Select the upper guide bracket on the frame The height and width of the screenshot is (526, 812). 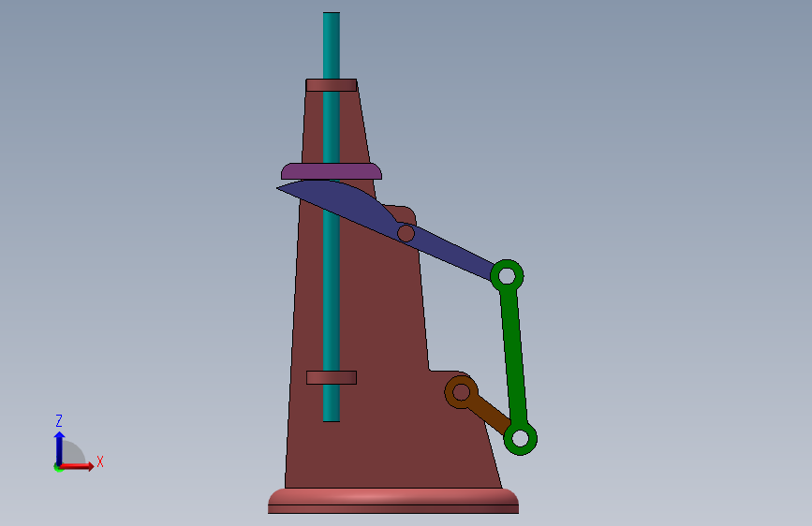point(332,85)
